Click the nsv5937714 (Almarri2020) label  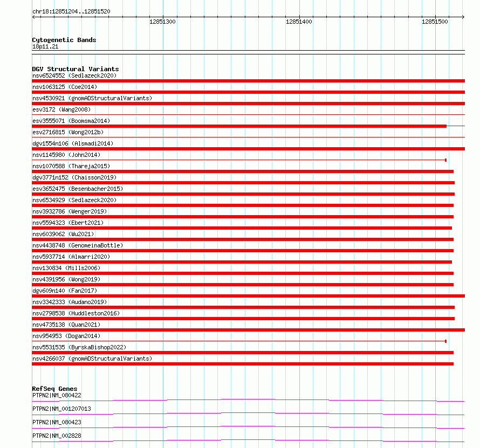click(71, 257)
